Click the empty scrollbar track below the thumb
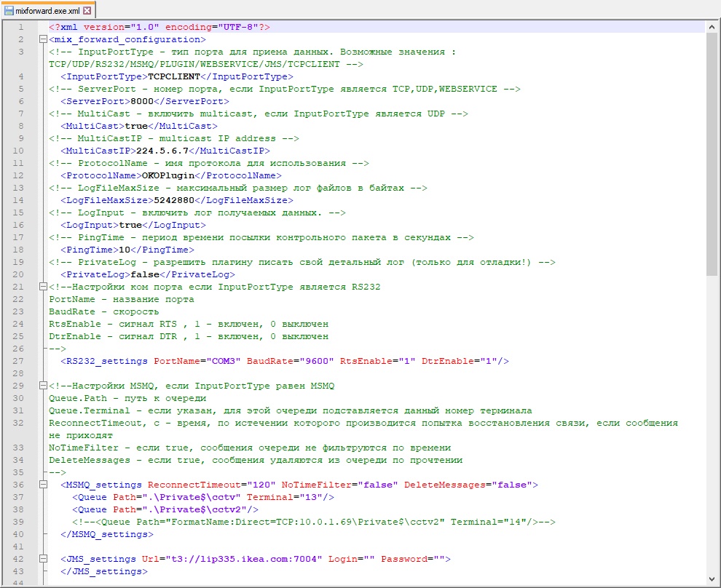Screen dimensions: 721x588 (712, 437)
